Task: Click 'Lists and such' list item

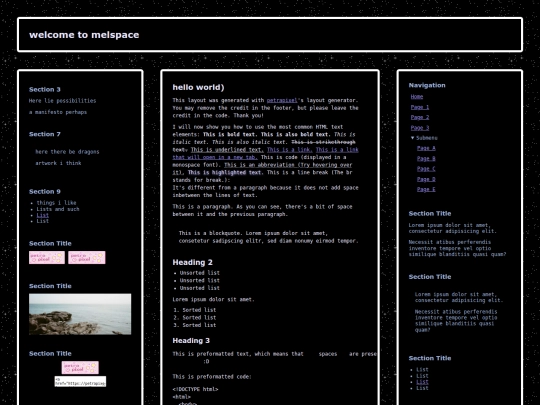Action: [58, 209]
